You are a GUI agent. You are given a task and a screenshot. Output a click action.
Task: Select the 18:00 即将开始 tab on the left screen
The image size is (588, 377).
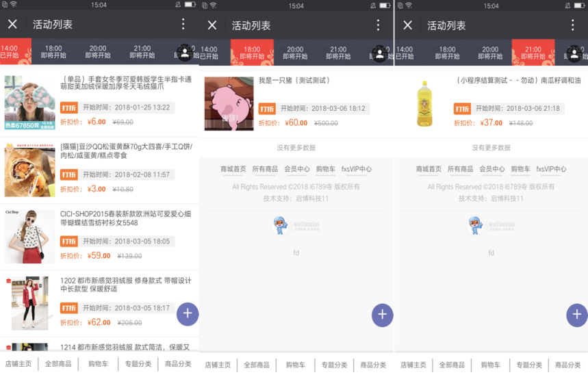[54, 53]
